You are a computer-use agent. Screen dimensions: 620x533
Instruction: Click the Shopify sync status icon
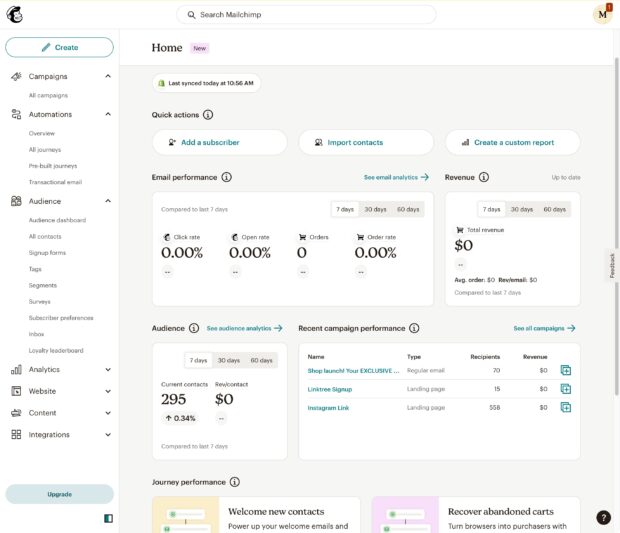point(161,83)
